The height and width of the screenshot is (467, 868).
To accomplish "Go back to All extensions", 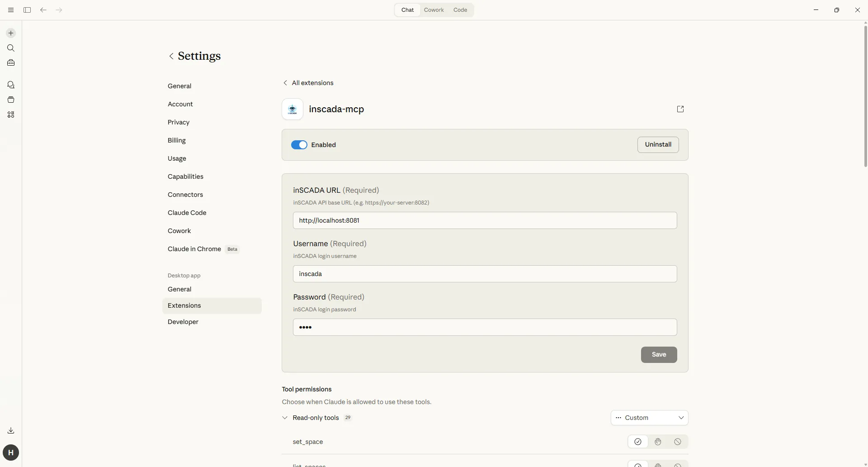I will tap(308, 83).
